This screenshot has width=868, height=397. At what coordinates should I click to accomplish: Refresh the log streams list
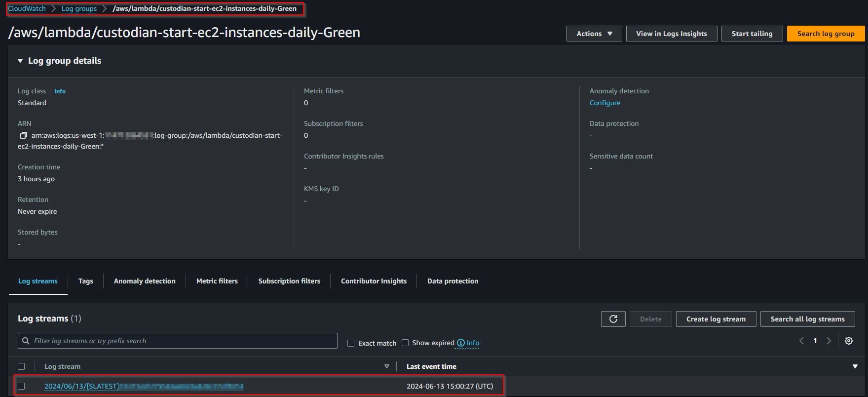point(613,319)
